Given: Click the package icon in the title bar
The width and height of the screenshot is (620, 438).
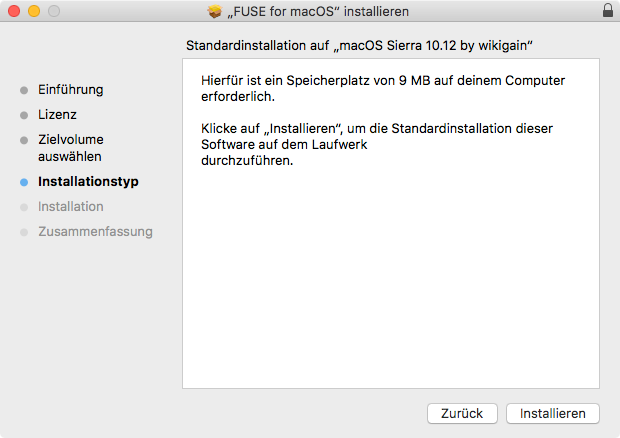Looking at the screenshot, I should click(214, 11).
